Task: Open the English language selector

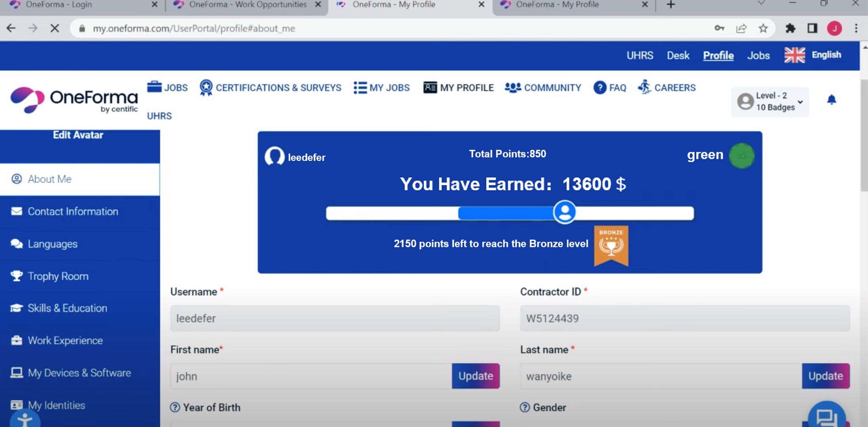Action: pyautogui.click(x=813, y=55)
